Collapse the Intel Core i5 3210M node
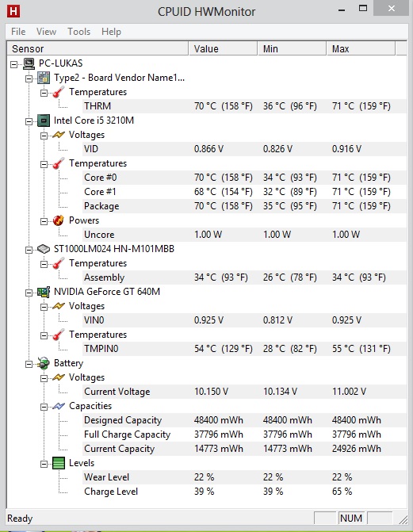413x532 pixels. (29, 121)
